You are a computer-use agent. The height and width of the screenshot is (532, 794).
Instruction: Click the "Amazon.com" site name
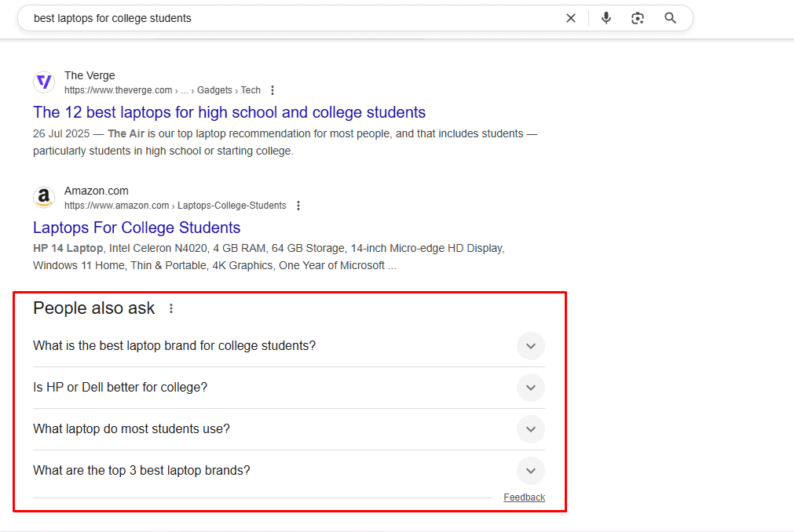click(96, 191)
